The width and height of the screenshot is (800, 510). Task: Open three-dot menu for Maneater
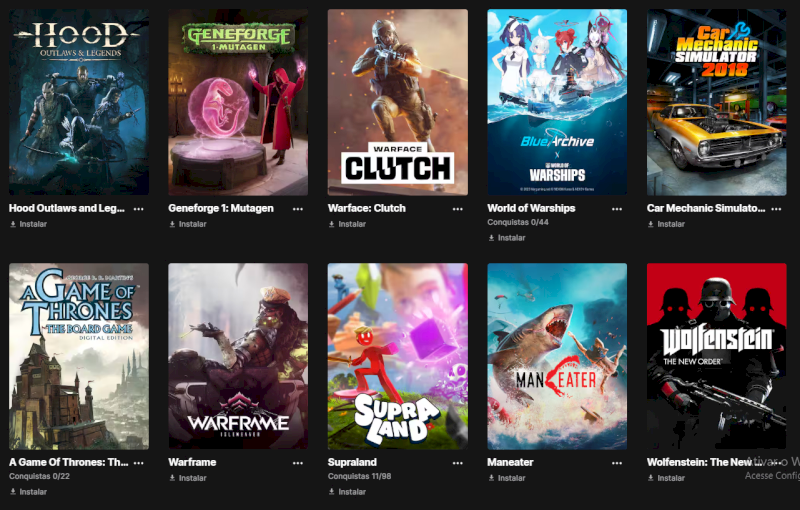tap(617, 463)
